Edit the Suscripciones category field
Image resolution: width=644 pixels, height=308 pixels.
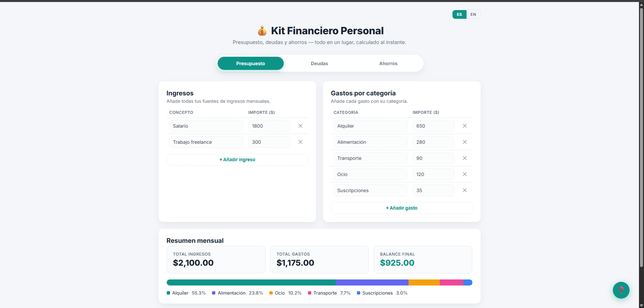(x=370, y=190)
